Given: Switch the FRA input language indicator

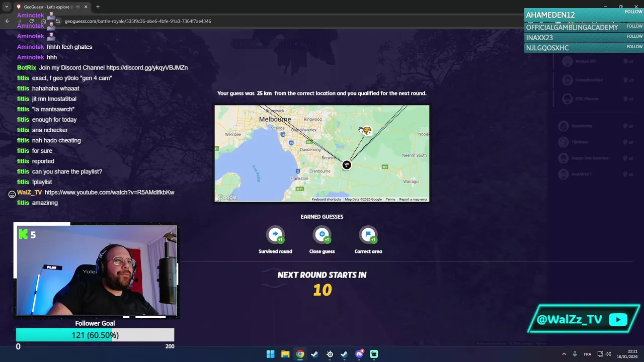Looking at the screenshot, I should pyautogui.click(x=587, y=354).
